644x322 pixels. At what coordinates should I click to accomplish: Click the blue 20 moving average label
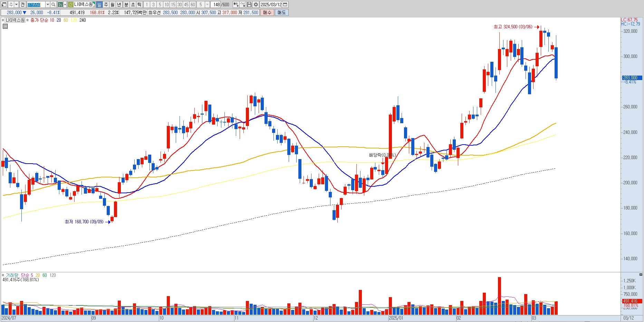59,20
